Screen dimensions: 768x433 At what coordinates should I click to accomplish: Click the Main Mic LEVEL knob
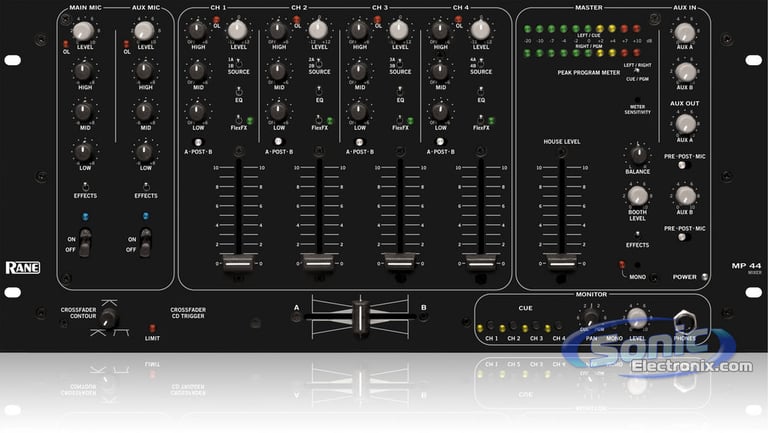tap(84, 31)
